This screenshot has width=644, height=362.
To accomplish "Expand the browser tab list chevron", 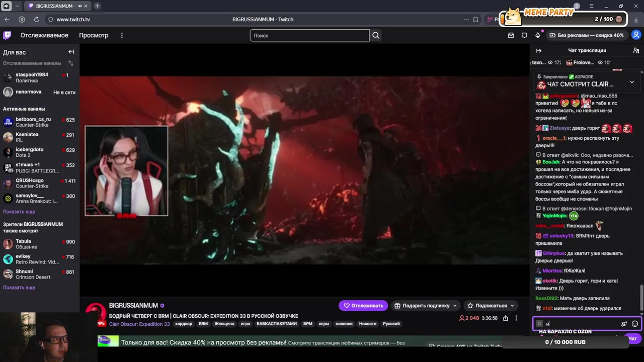I will click(x=17, y=6).
